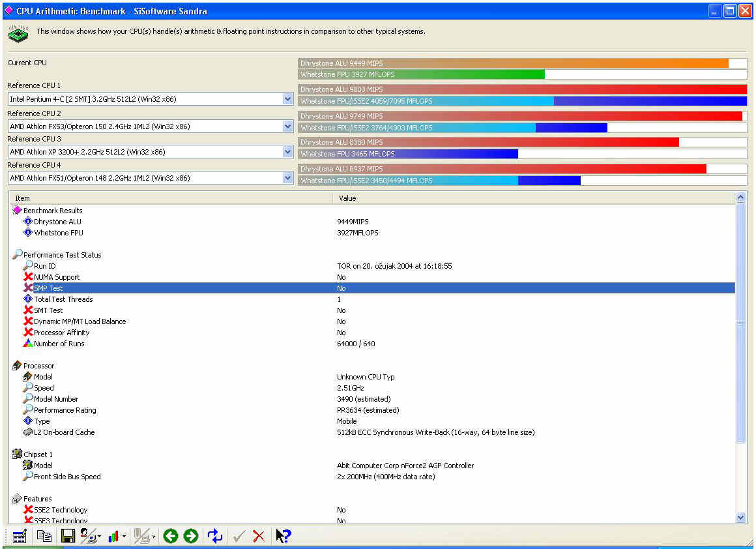Click the Options notepad icon in toolbar
Image resolution: width=756 pixels, height=549 pixels.
pos(20,536)
